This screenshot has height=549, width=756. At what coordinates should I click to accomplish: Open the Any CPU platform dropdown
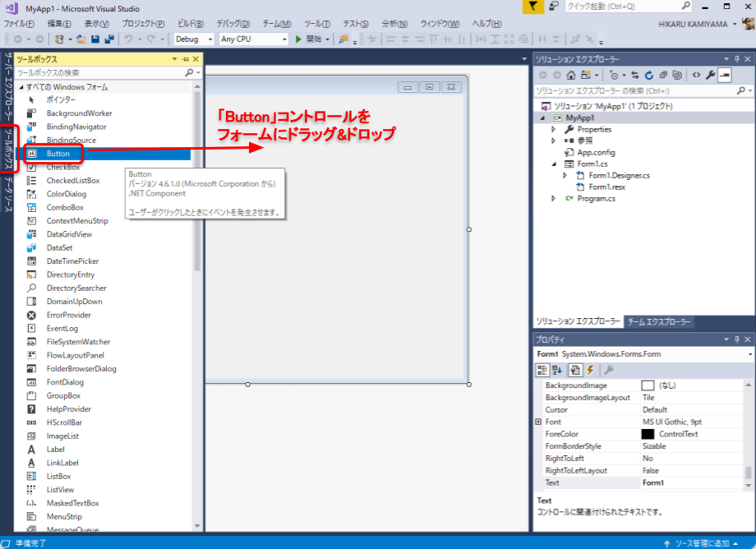pyautogui.click(x=284, y=39)
